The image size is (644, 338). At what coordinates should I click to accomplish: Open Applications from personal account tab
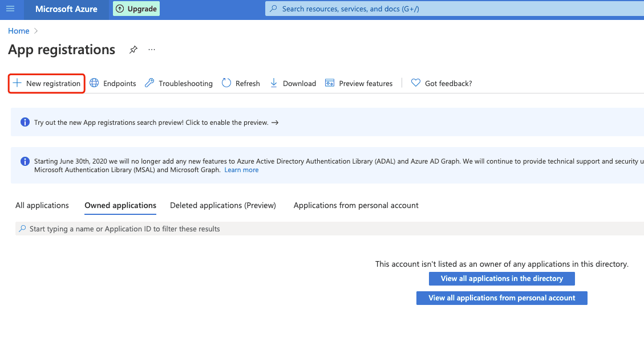[x=356, y=206]
